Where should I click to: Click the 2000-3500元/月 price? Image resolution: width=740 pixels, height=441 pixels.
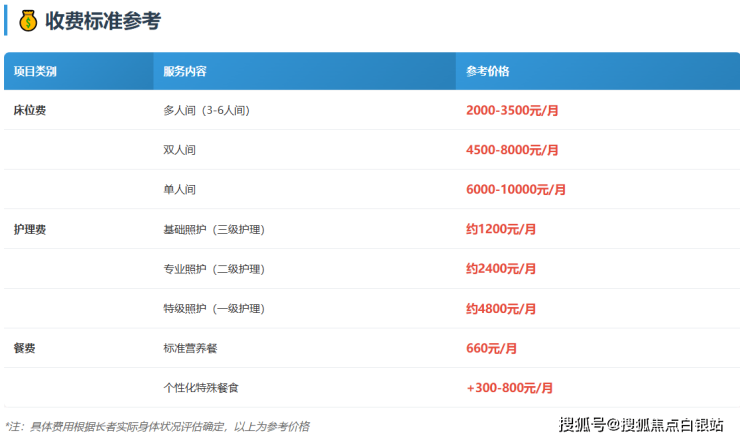point(512,110)
